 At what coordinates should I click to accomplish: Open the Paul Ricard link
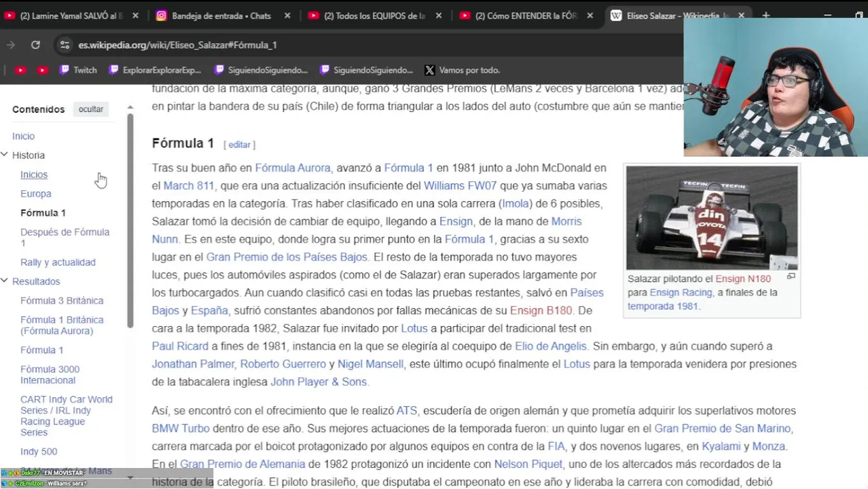coord(180,346)
